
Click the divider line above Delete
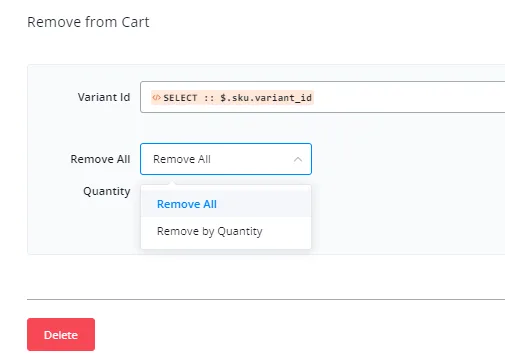point(266,299)
